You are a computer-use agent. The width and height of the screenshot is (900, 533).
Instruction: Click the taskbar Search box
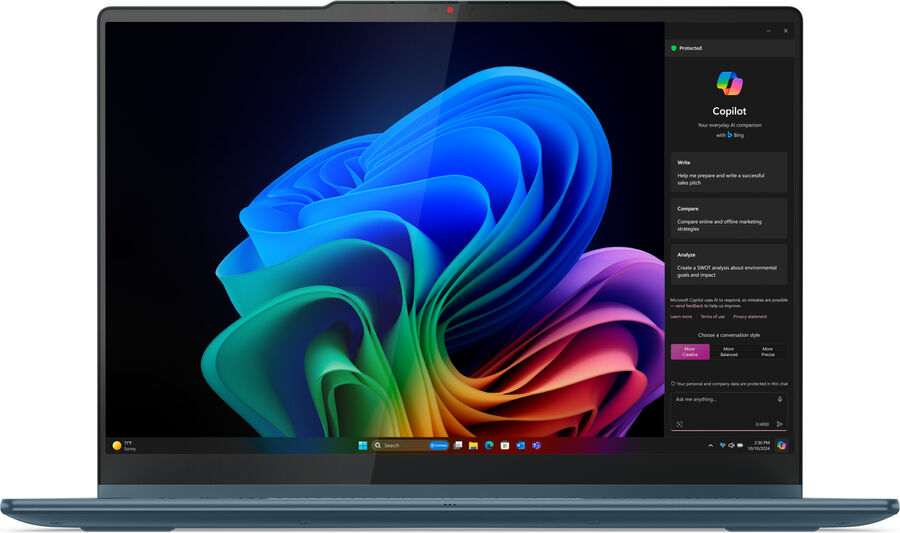click(x=410, y=445)
